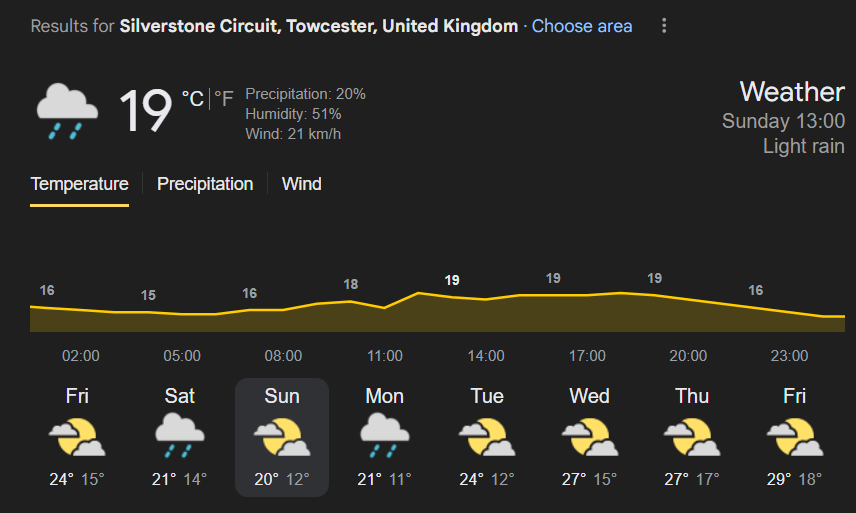
Task: Click Thursday's partly cloudy icon
Action: [x=692, y=437]
